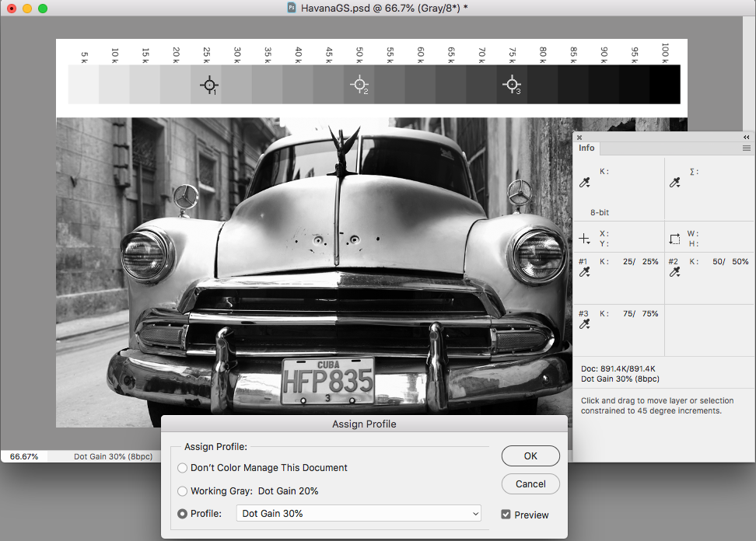This screenshot has height=541, width=756.
Task: Click the first readout eyedropper in Info panel
Action: coord(585,183)
